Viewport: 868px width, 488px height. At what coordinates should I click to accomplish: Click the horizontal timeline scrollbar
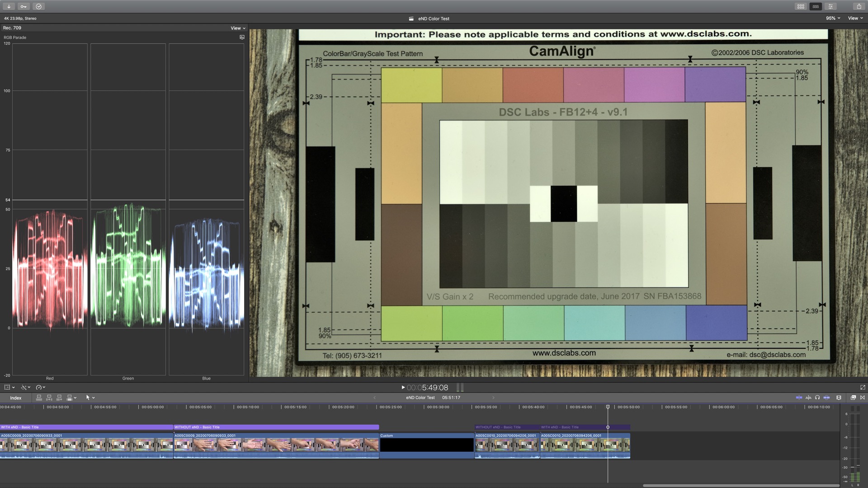(x=741, y=486)
